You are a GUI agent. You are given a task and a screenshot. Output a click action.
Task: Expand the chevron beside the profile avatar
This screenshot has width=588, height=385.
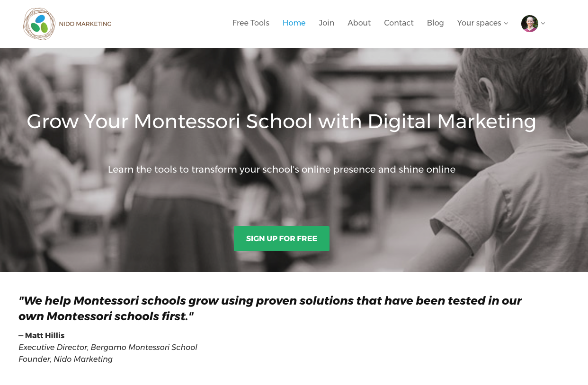543,24
